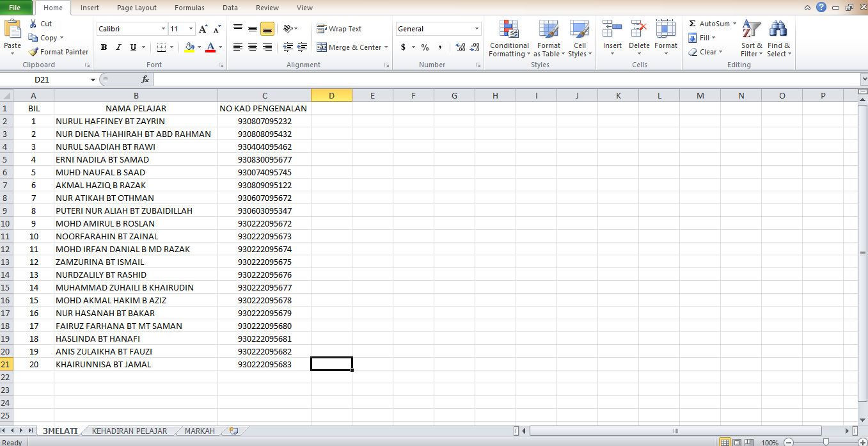Click the Decrease Decimal icon
The height and width of the screenshot is (446, 868).
click(x=475, y=47)
